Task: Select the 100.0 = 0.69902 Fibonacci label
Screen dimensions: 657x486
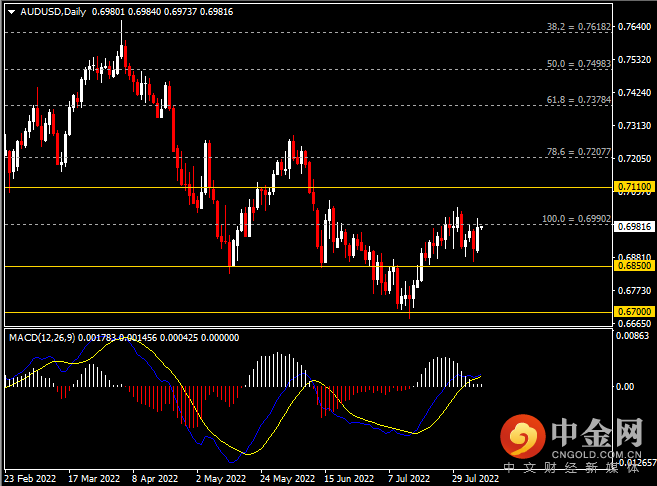Action: (x=577, y=219)
